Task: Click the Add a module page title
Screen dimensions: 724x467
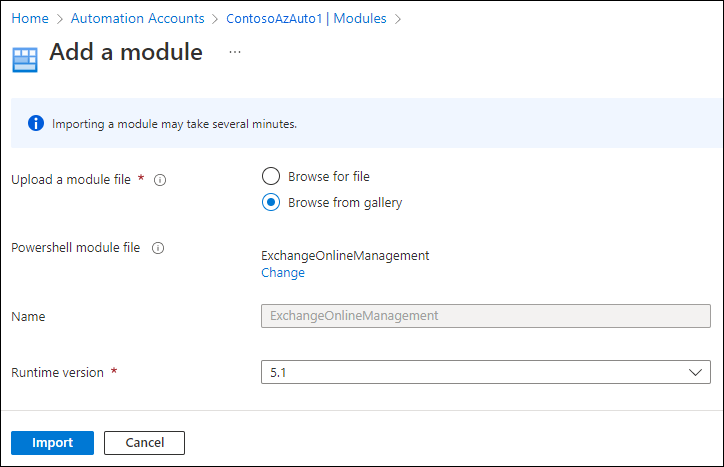Action: click(126, 52)
